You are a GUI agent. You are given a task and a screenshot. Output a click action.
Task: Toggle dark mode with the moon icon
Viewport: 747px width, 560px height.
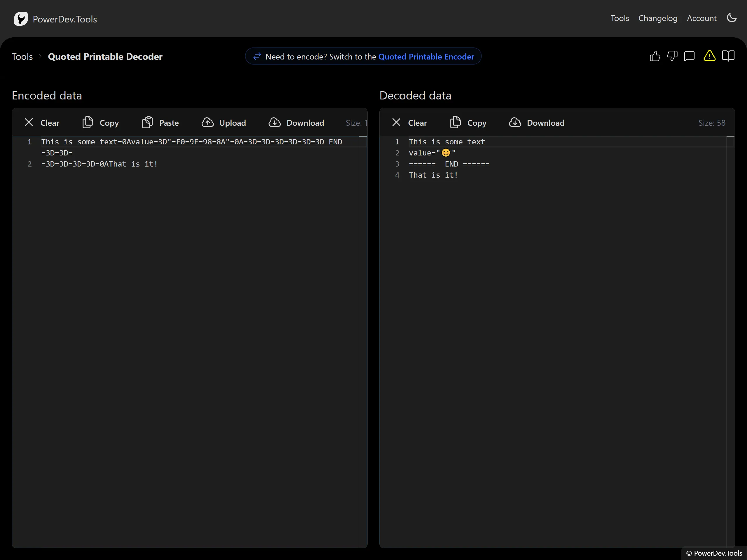click(732, 18)
